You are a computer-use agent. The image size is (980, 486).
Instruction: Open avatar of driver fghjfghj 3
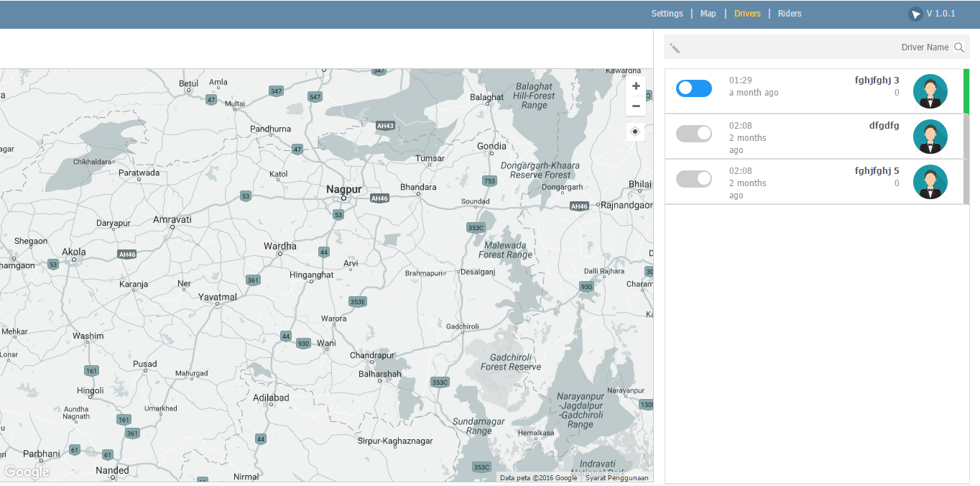coord(930,91)
